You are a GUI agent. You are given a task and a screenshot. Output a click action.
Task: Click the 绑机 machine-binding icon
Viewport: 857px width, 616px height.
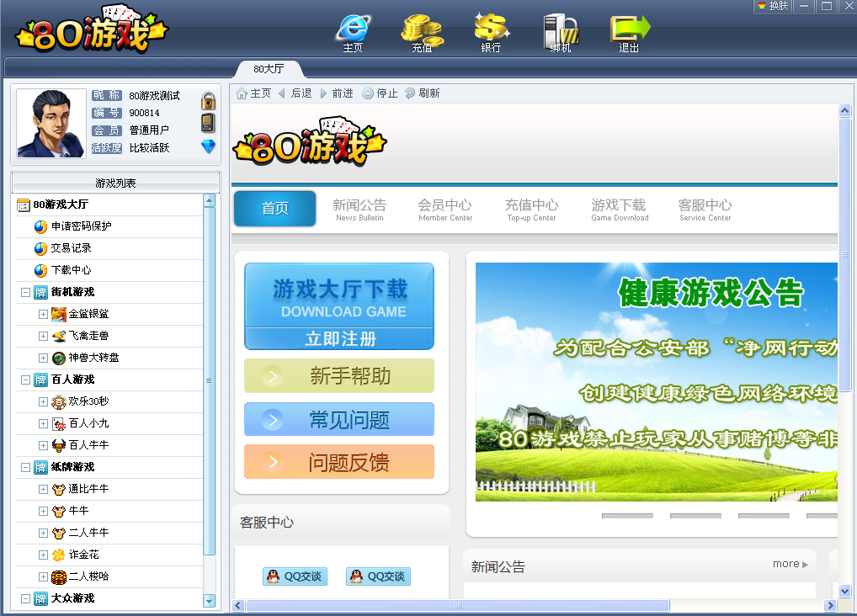pos(561,33)
